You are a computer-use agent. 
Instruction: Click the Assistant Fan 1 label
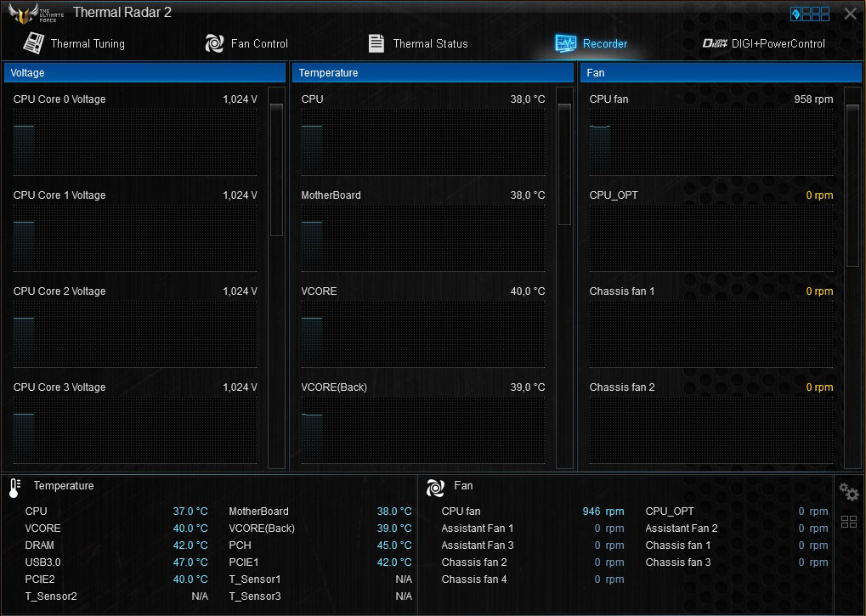click(x=477, y=528)
